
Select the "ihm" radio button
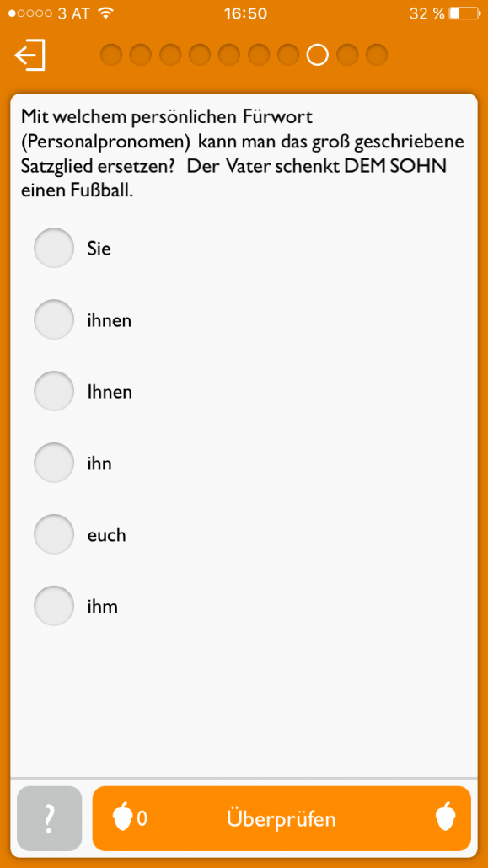point(54,606)
